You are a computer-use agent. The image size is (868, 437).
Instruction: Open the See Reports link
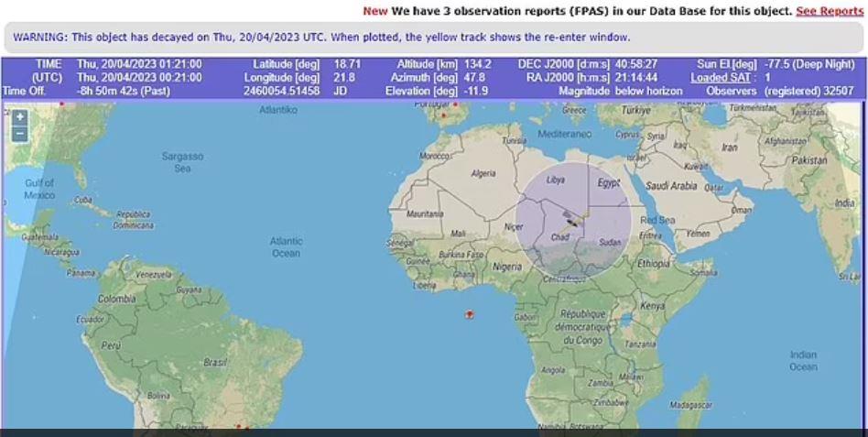point(829,11)
